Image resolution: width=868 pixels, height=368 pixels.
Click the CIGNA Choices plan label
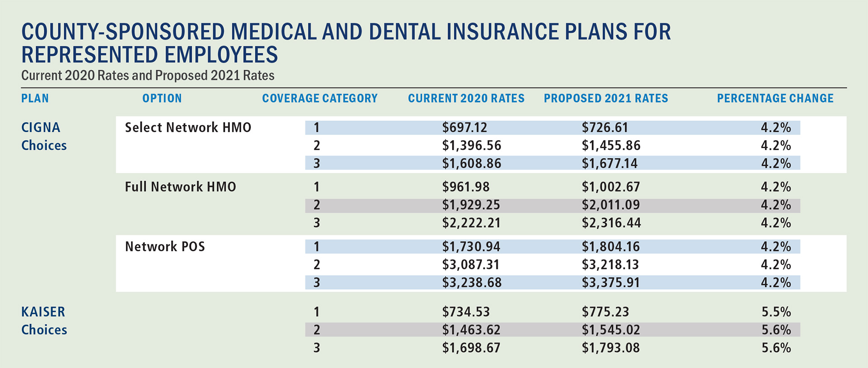[x=43, y=136]
